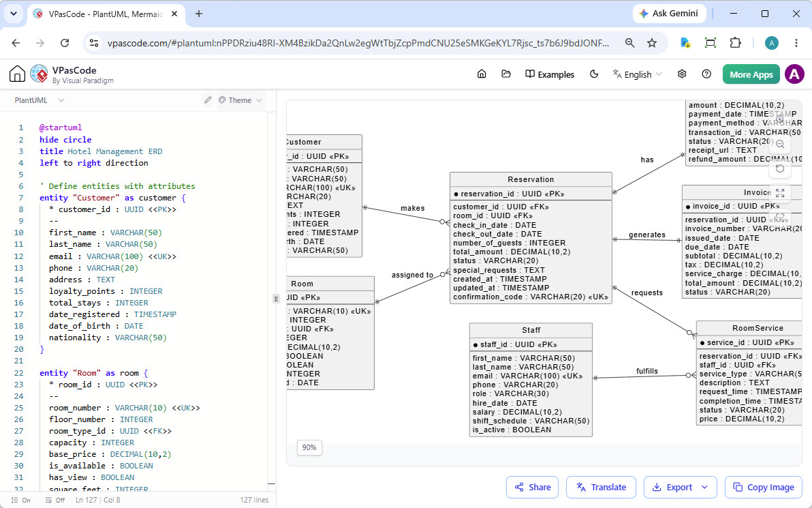Screen dimensions: 812x508
Task: Click the browser forward arrow
Action: coord(40,43)
